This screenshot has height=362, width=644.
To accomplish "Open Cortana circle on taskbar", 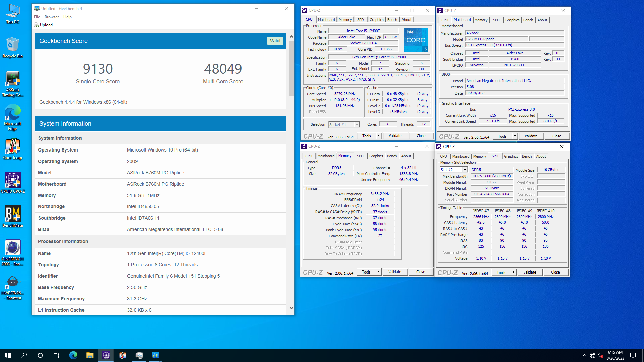I will point(40,355).
